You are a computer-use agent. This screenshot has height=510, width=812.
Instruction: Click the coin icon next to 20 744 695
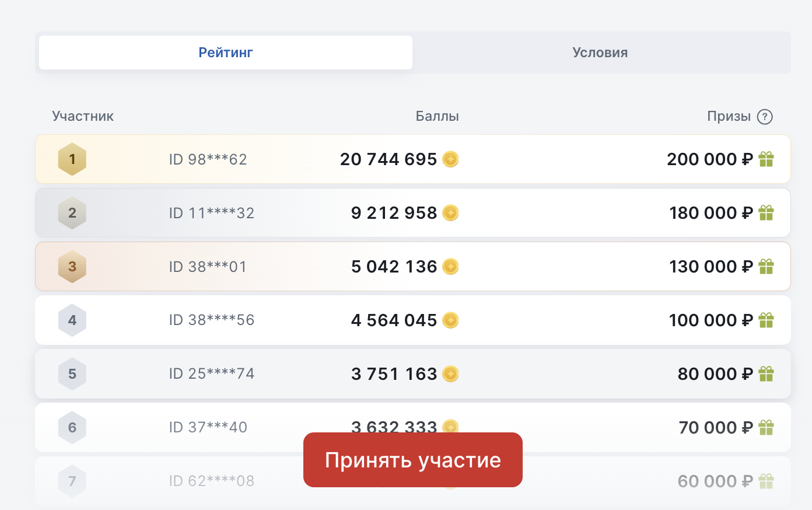(450, 159)
